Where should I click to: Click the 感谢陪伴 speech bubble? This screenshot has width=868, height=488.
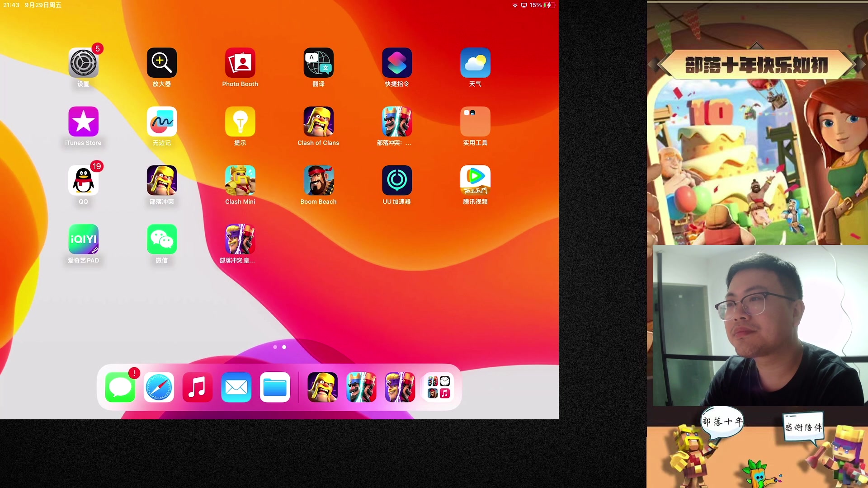(x=803, y=427)
